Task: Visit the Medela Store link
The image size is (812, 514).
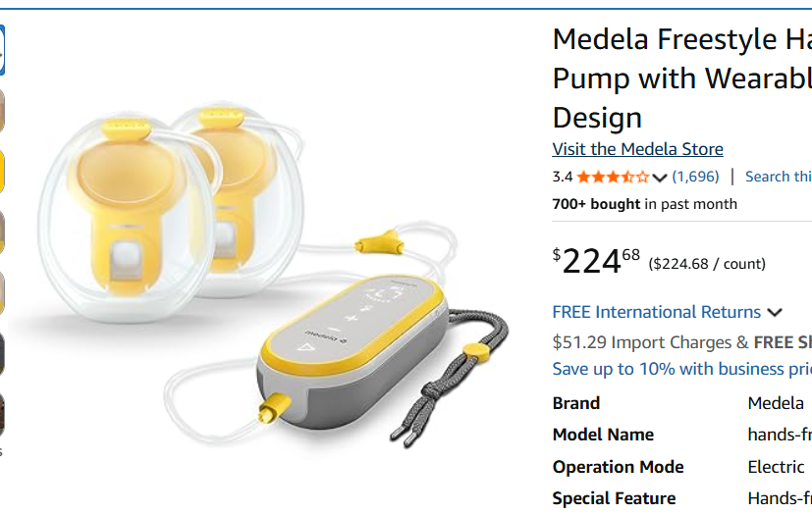Action: pyautogui.click(x=637, y=149)
